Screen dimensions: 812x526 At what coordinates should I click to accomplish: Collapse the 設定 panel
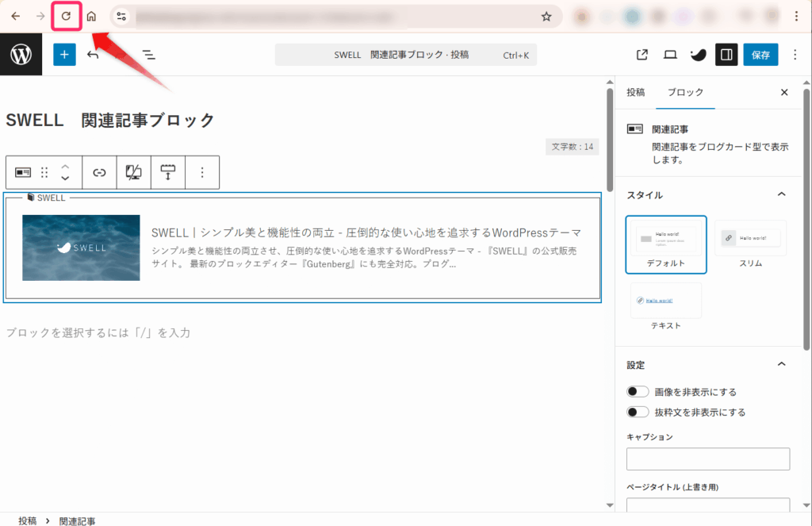(781, 364)
